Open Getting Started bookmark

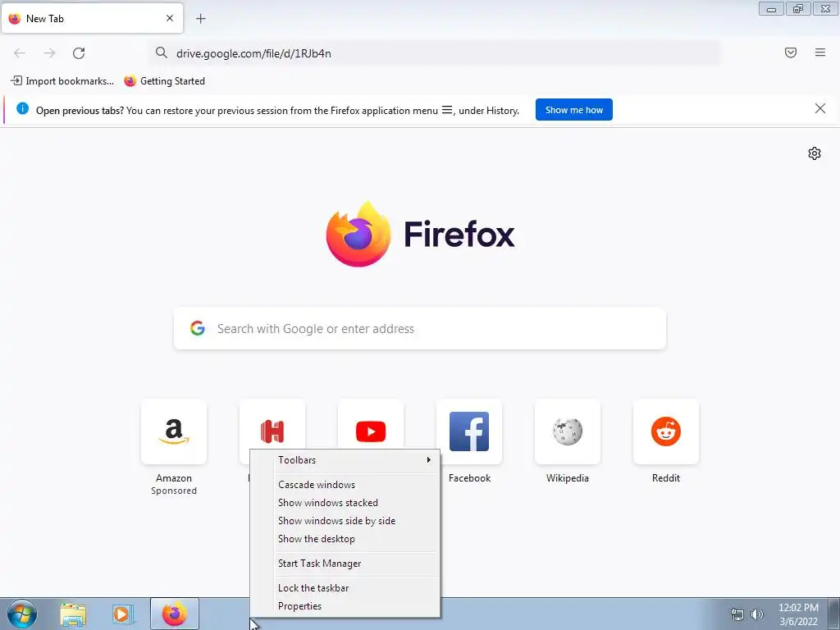pos(164,81)
